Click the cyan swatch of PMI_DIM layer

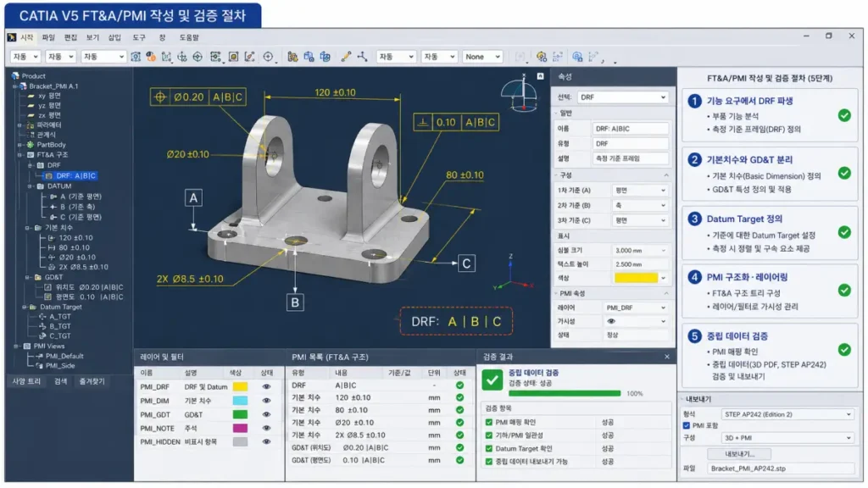coord(240,401)
